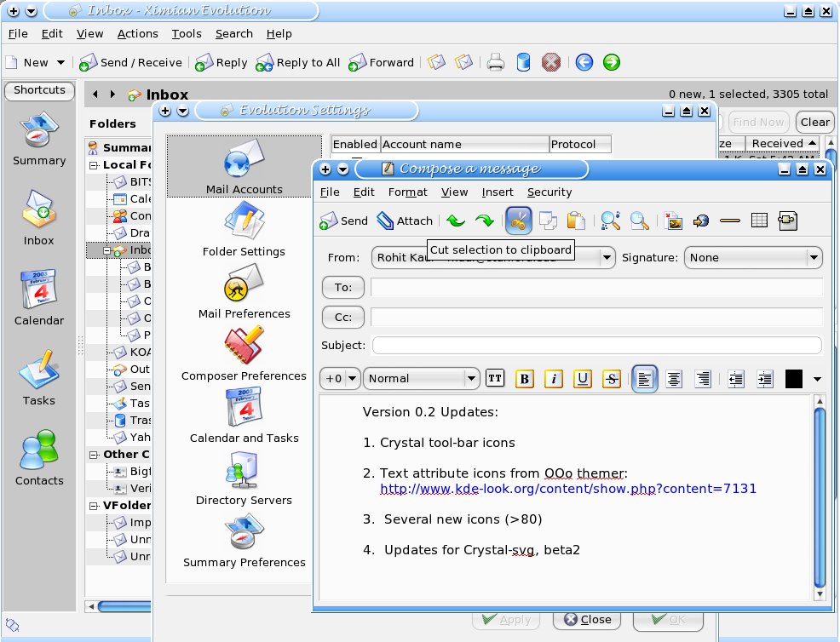This screenshot has width=840, height=642.
Task: Click the Subject input field
Action: [x=597, y=346]
